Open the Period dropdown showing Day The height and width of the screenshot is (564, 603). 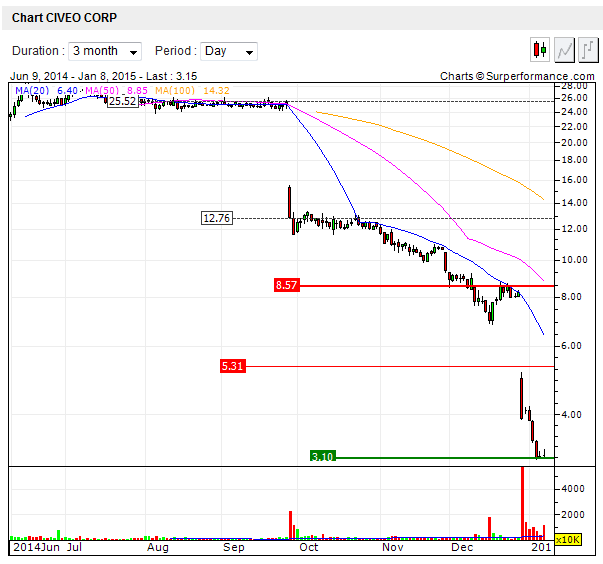pos(229,51)
